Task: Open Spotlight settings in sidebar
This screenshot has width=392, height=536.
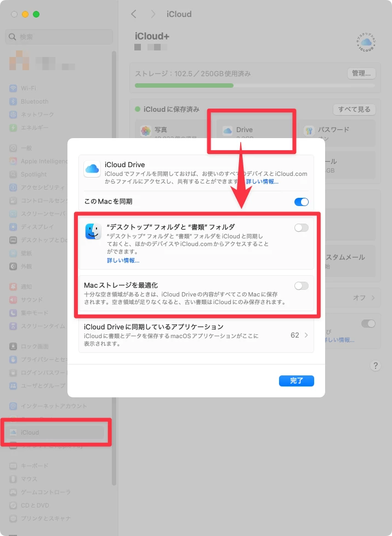Action: click(x=28, y=174)
